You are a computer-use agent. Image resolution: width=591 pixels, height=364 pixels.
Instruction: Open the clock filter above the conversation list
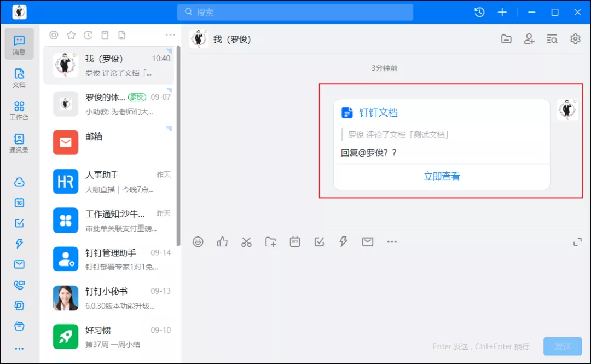88,35
